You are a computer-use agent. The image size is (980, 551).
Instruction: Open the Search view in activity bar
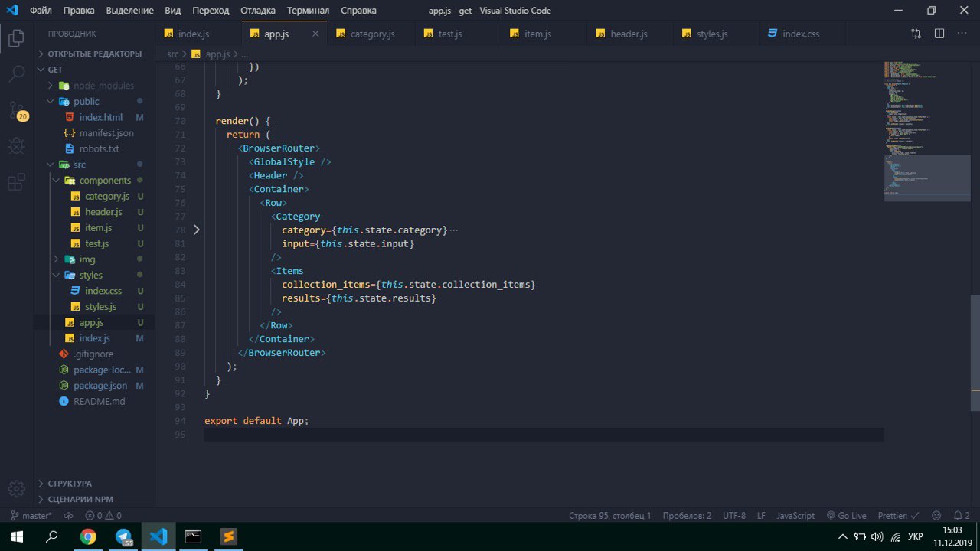tap(16, 74)
